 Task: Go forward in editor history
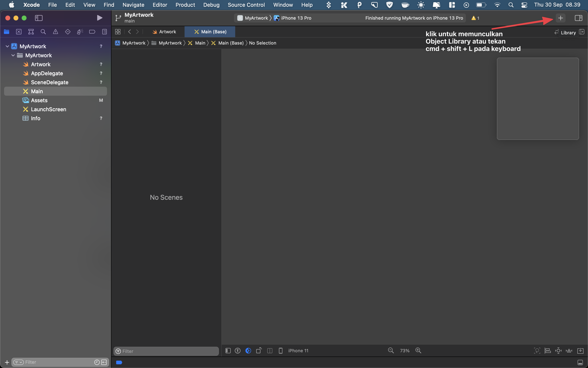point(138,32)
